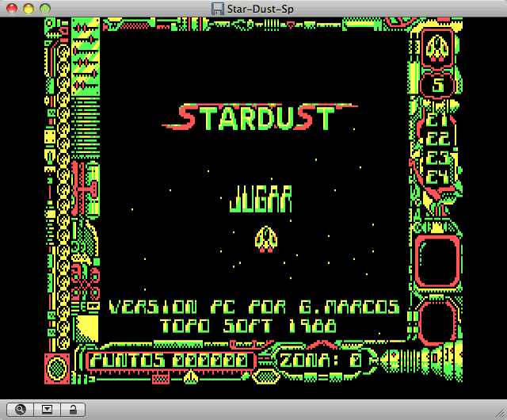Grab the window resize handle at bottom-right
The image size is (507, 420).
(x=501, y=413)
